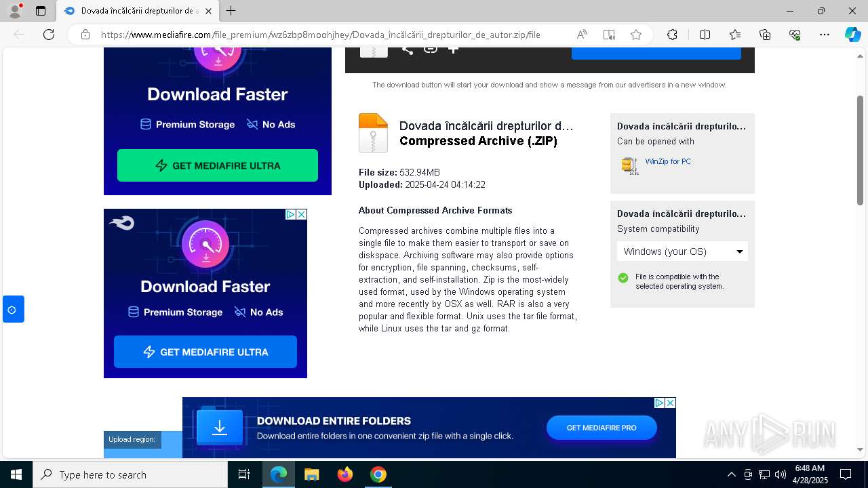Open a new browser tab
Viewport: 868px width, 488px height.
(x=231, y=11)
